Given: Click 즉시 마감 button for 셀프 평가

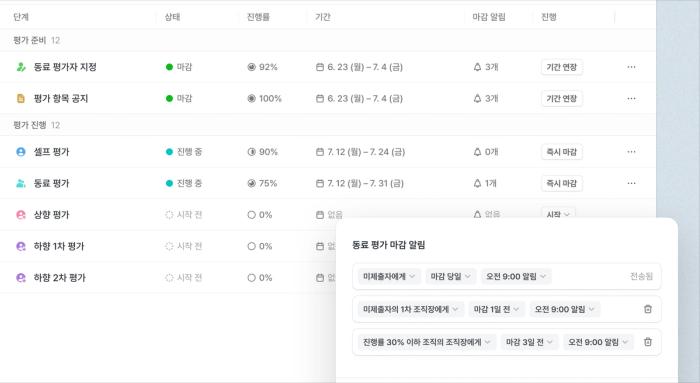Looking at the screenshot, I should coord(562,152).
